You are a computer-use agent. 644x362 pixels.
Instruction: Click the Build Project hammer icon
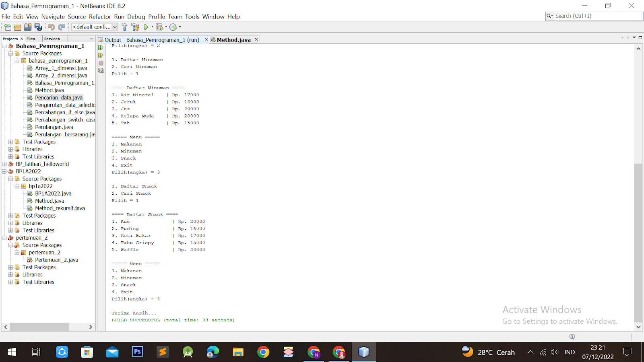click(x=124, y=27)
